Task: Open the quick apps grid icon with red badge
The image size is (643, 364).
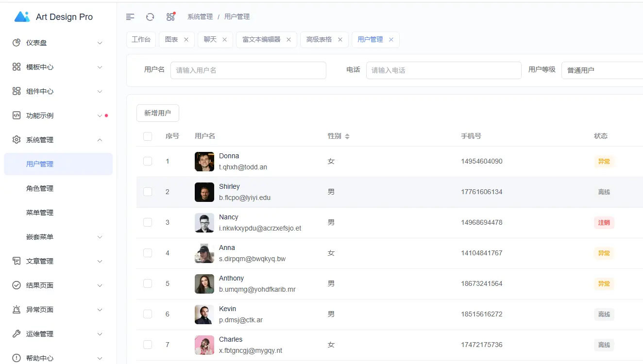Action: coord(170,16)
